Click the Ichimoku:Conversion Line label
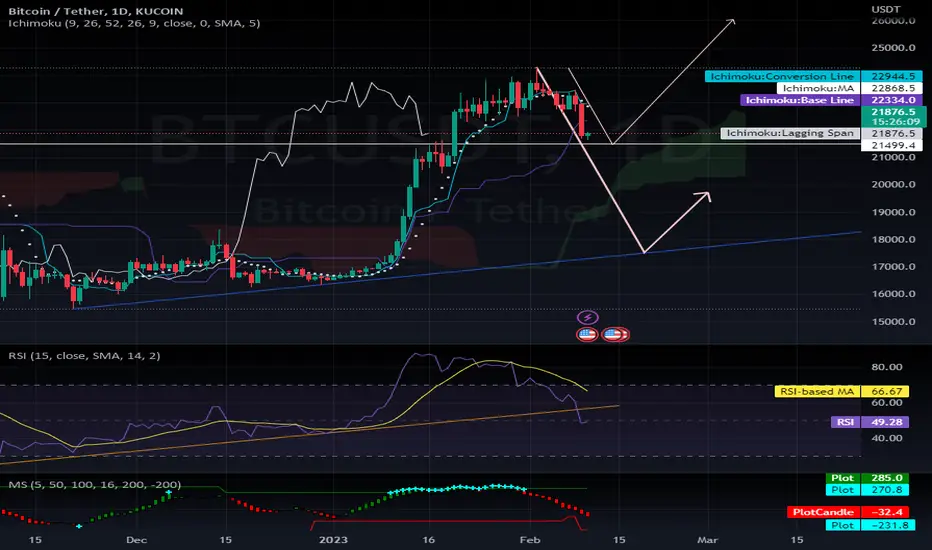Image resolution: width=932 pixels, height=550 pixels. pos(782,76)
